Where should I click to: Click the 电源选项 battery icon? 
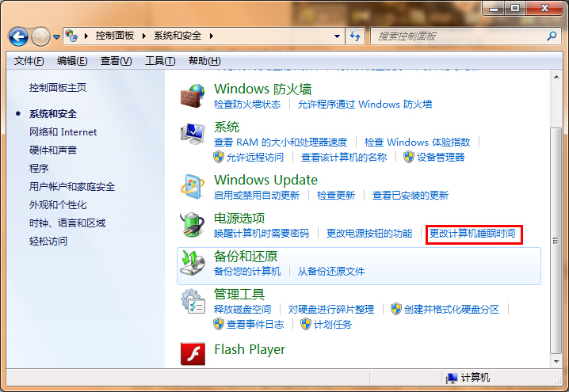coord(193,225)
